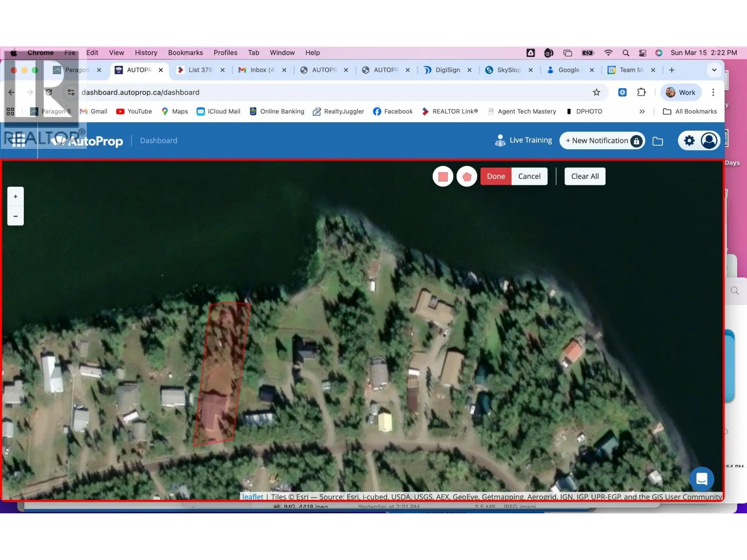Open Chrome three-dot menu
This screenshot has height=560, width=747.
click(x=713, y=92)
